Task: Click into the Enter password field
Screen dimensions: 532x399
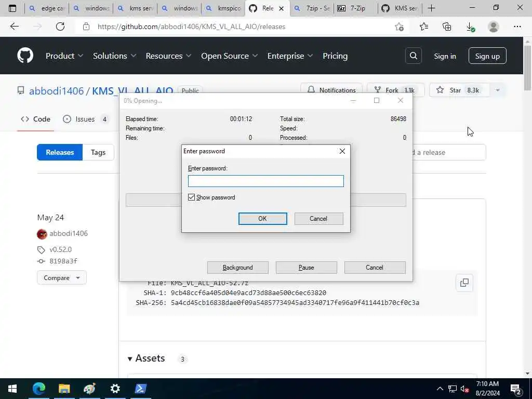Action: pyautogui.click(x=265, y=181)
